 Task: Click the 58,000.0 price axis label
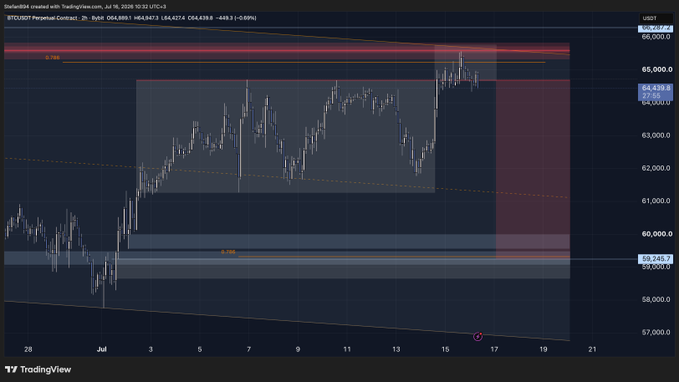(x=656, y=299)
